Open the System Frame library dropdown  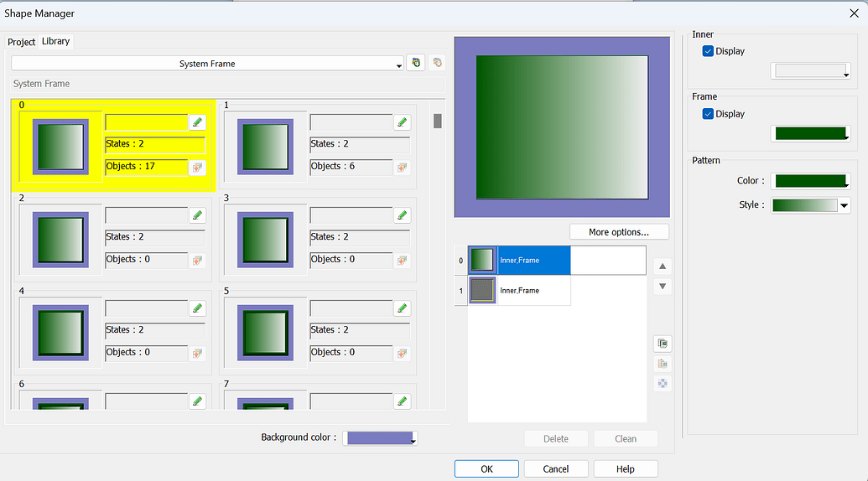pyautogui.click(x=208, y=64)
